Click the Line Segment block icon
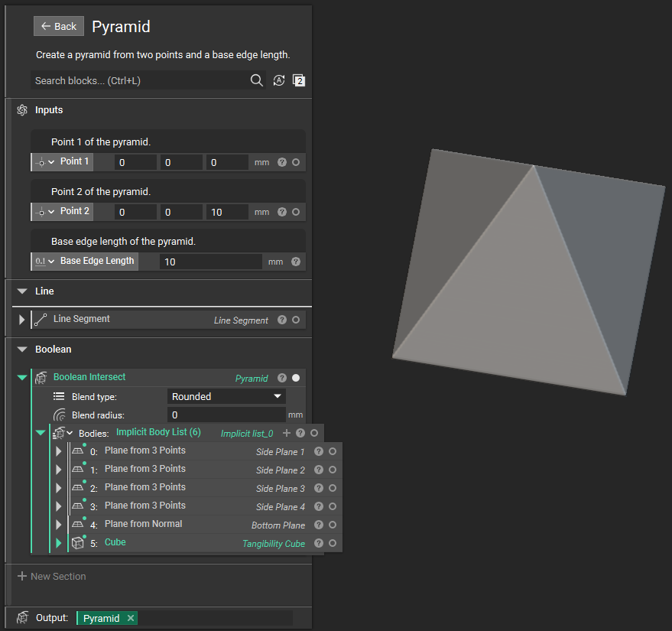Viewport: 672px width, 631px height. tap(41, 320)
